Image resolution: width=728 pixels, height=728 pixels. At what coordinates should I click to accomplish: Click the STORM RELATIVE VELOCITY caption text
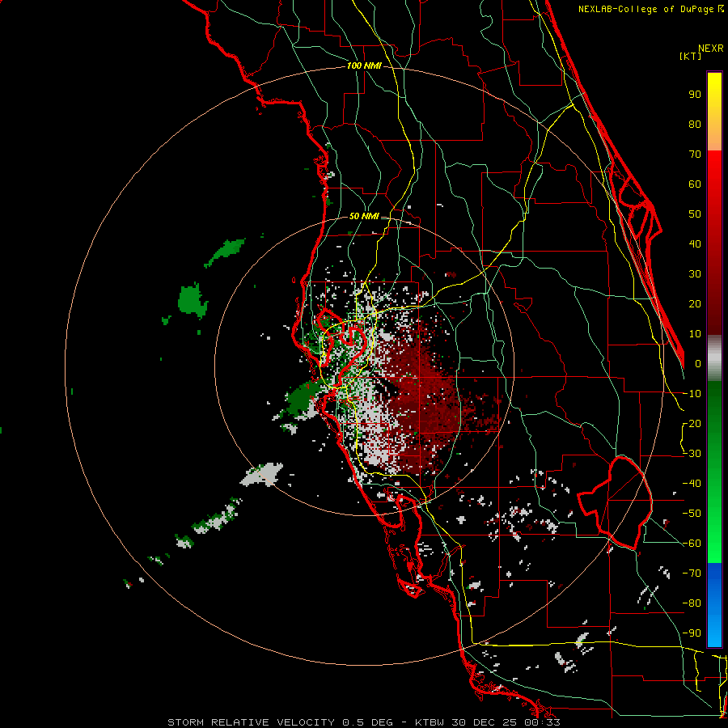click(250, 722)
